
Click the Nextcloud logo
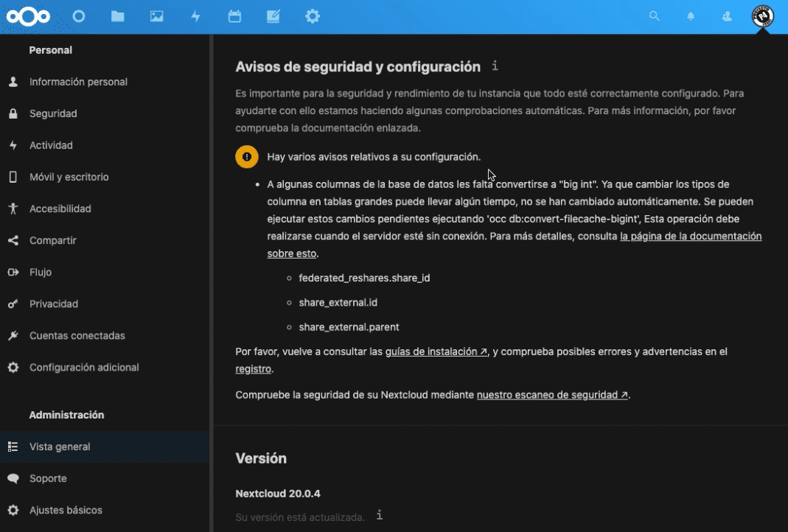coord(28,16)
